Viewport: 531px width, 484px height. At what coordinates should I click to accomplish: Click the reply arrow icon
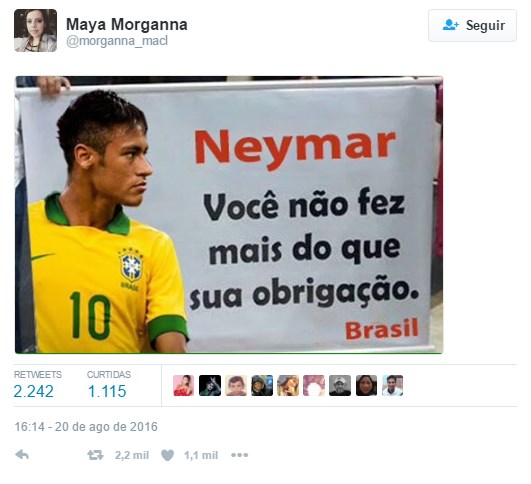(x=22, y=455)
